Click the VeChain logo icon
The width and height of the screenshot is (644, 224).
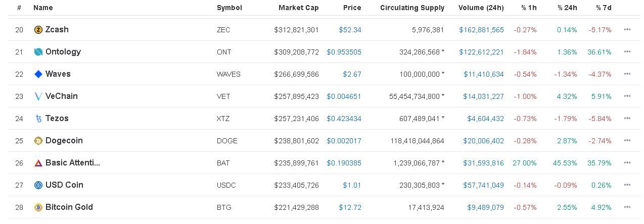pos(38,96)
